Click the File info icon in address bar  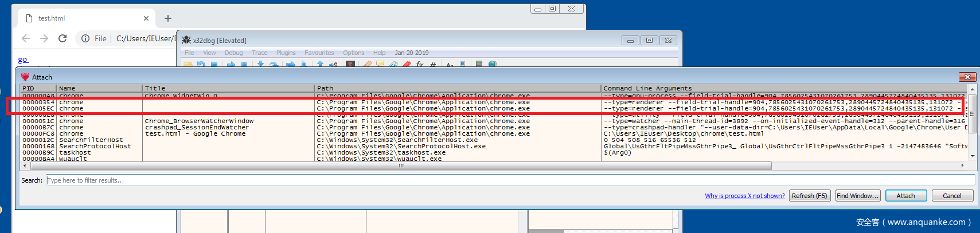[x=85, y=38]
